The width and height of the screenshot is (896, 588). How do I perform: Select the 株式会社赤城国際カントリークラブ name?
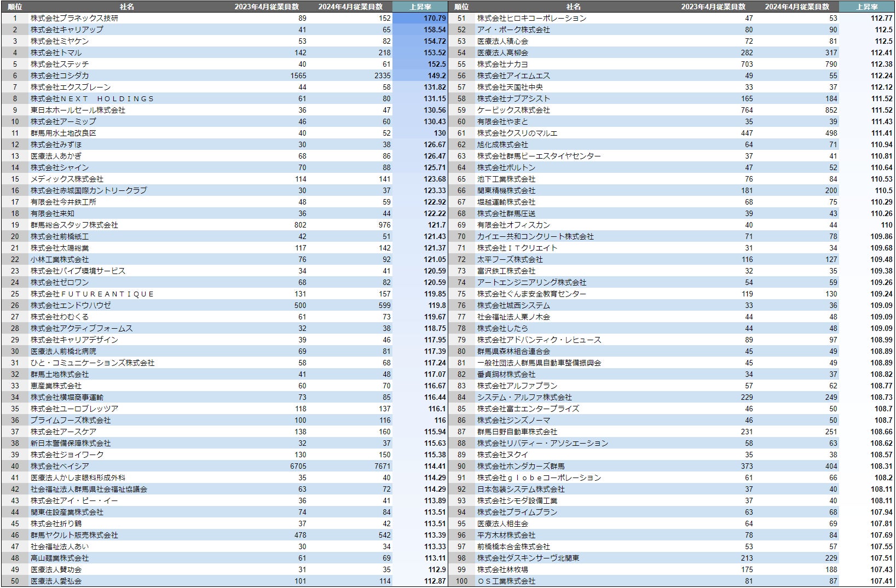point(89,190)
